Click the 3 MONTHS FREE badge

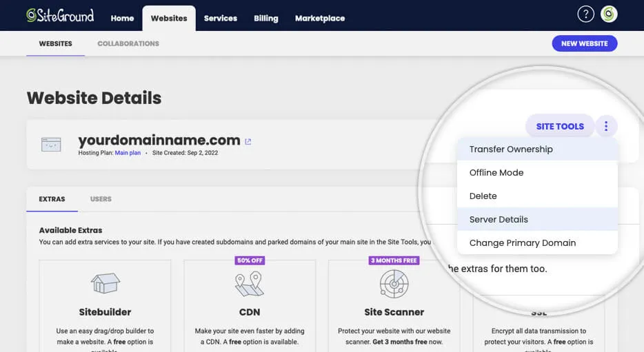point(394,260)
